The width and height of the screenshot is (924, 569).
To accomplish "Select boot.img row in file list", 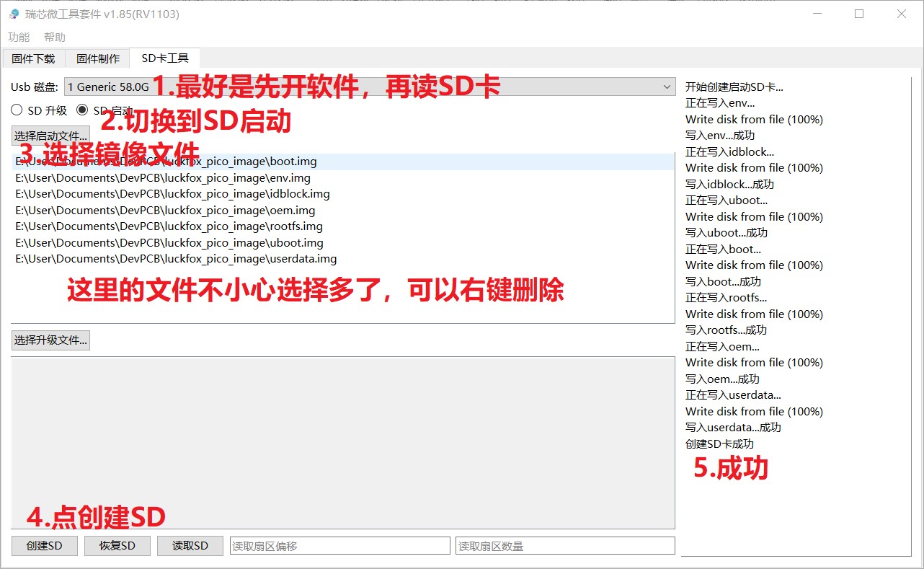I will tap(343, 162).
